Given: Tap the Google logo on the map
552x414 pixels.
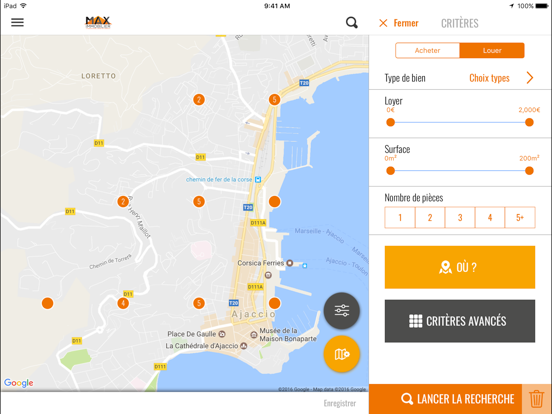Looking at the screenshot, I should click(x=19, y=383).
